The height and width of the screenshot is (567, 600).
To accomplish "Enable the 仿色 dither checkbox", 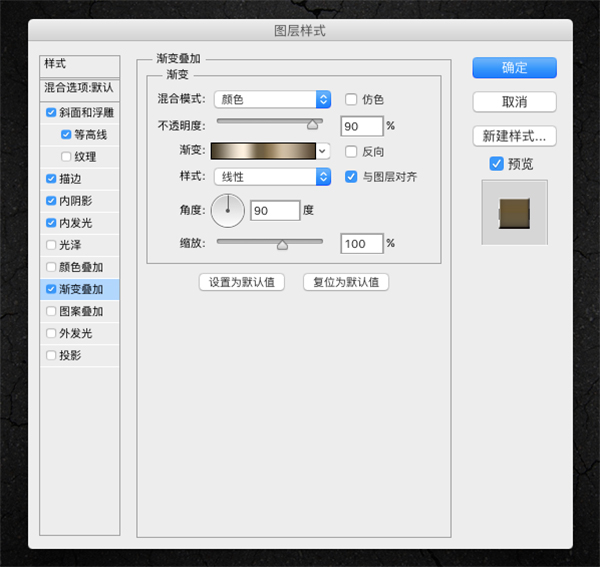I will point(351,99).
